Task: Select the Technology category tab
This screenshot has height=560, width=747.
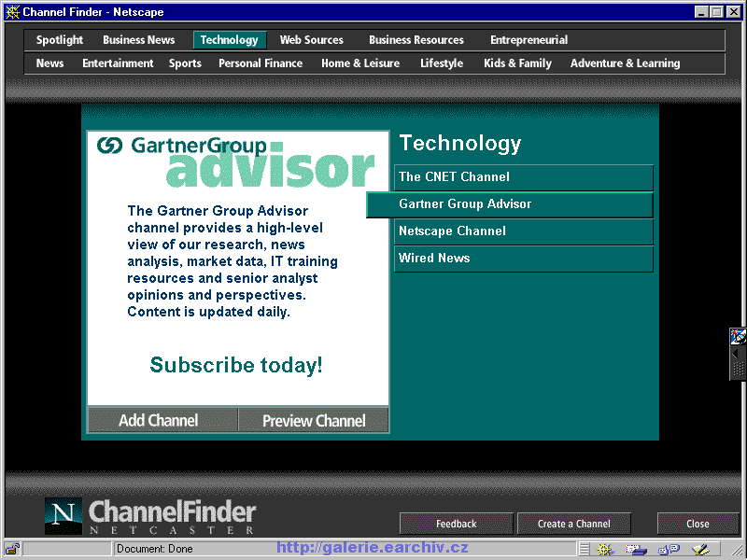Action: (x=230, y=40)
